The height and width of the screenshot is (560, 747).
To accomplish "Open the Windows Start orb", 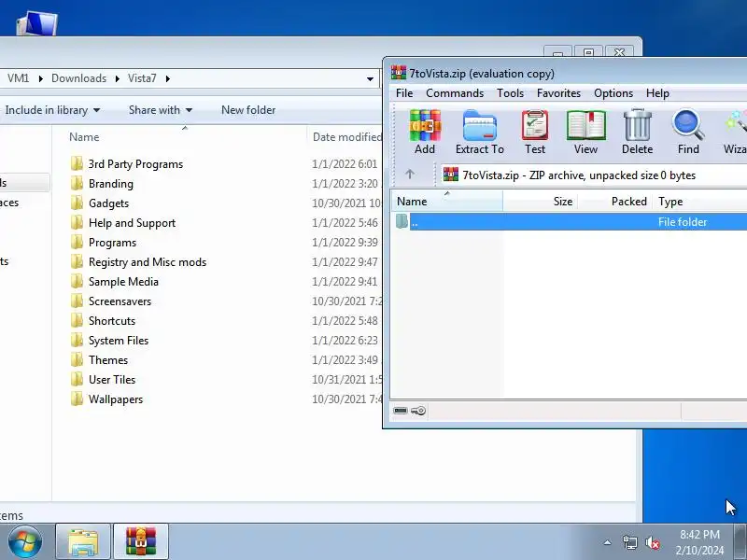I will (x=25, y=541).
